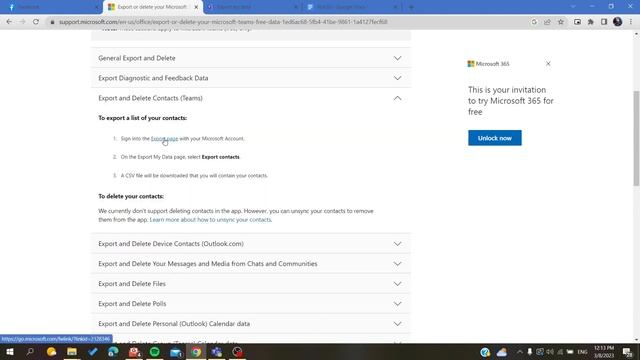The image size is (640, 360).
Task: Switch to the Google Docs tab
Action: tap(352, 7)
